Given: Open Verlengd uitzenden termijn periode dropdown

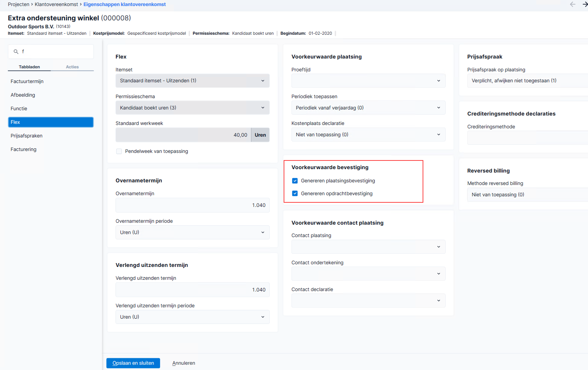Looking at the screenshot, I should click(192, 317).
